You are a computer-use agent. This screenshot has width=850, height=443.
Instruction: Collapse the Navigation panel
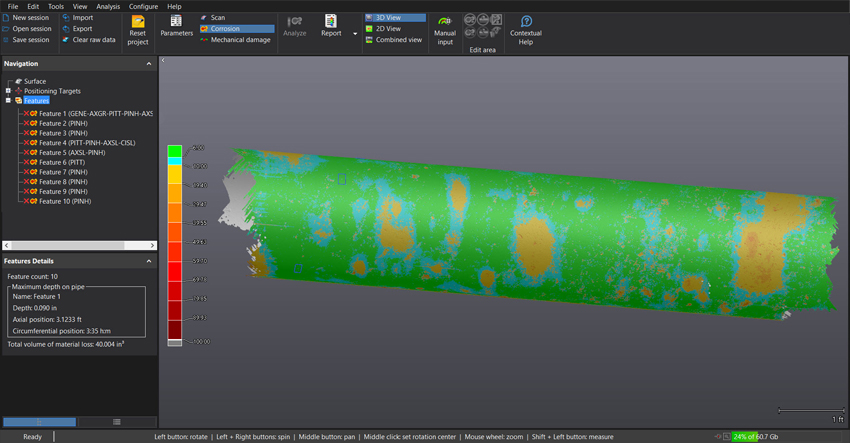tap(149, 63)
